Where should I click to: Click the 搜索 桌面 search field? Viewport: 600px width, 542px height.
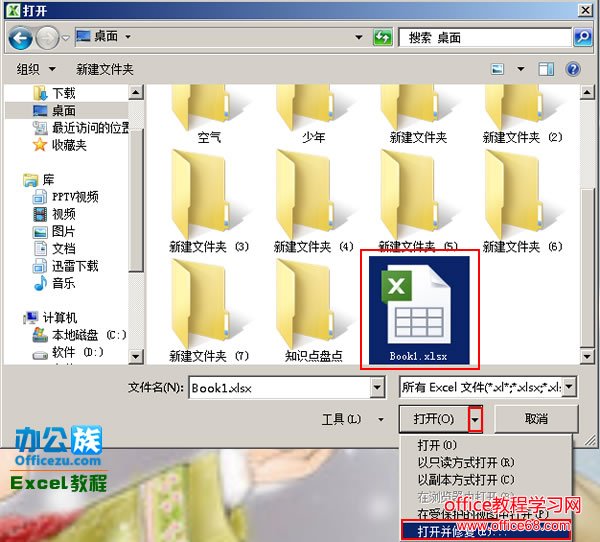click(485, 37)
